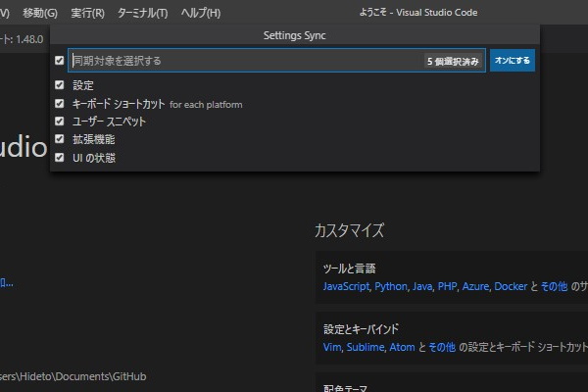The height and width of the screenshot is (392, 588).
Task: Select the 設定 row label
Action: (83, 85)
